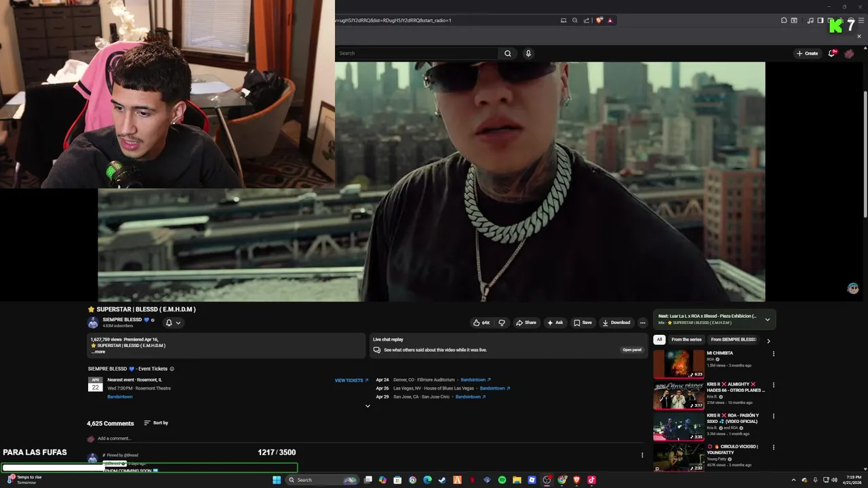Open the live chat replay panel
The width and height of the screenshot is (868, 488).
[x=632, y=350]
